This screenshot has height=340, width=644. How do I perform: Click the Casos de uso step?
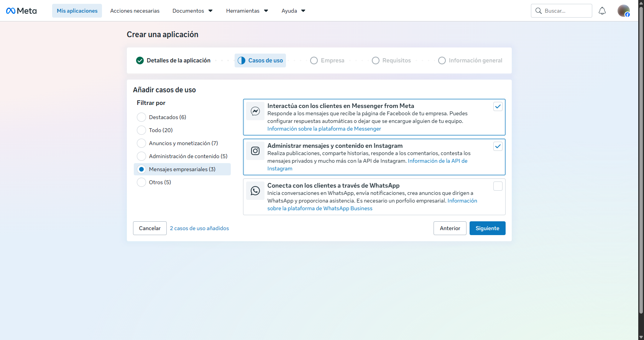(260, 60)
